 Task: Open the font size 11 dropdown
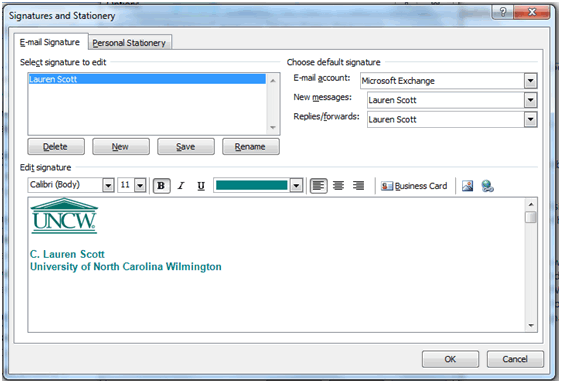140,185
